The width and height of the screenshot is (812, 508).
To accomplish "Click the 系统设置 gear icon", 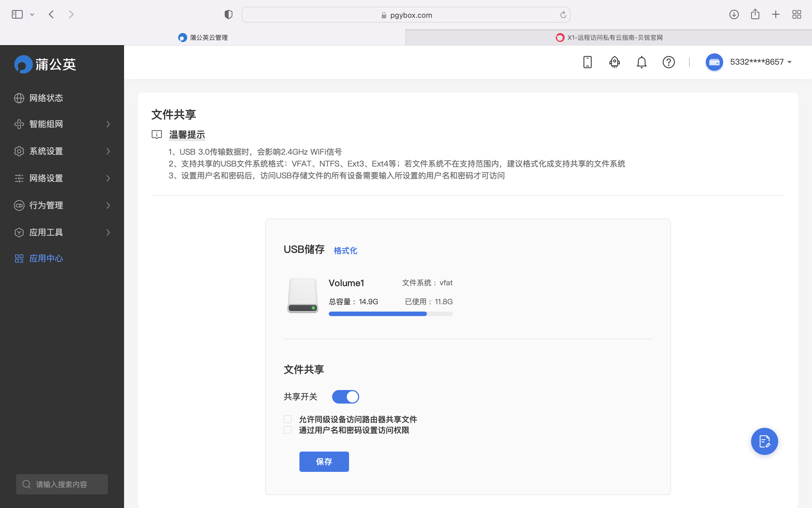I will tap(19, 151).
